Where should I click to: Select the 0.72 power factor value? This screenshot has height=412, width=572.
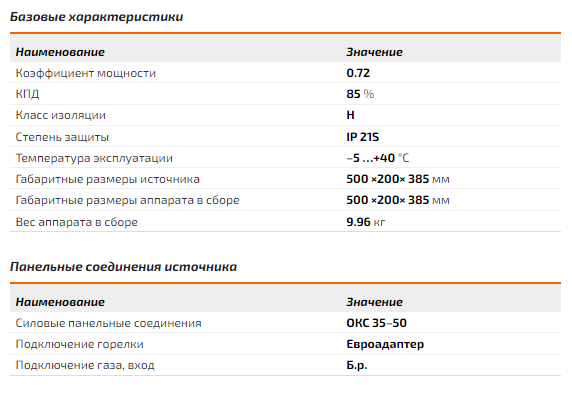pyautogui.click(x=358, y=73)
